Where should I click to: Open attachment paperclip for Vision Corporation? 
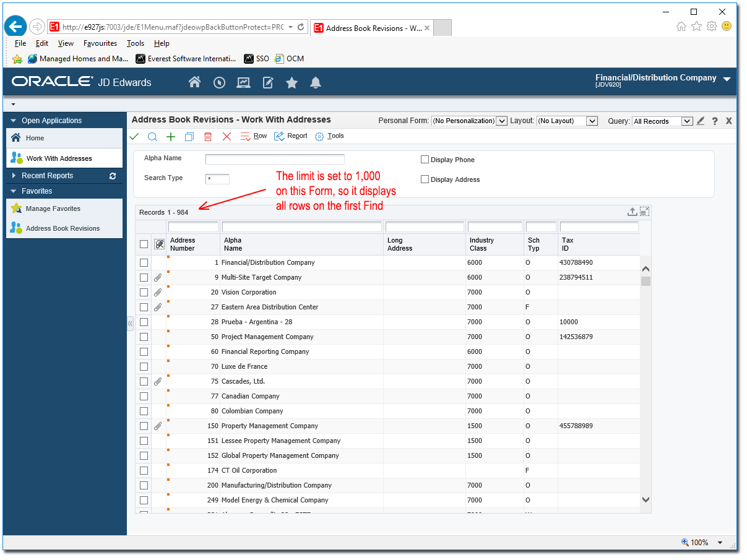point(158,293)
